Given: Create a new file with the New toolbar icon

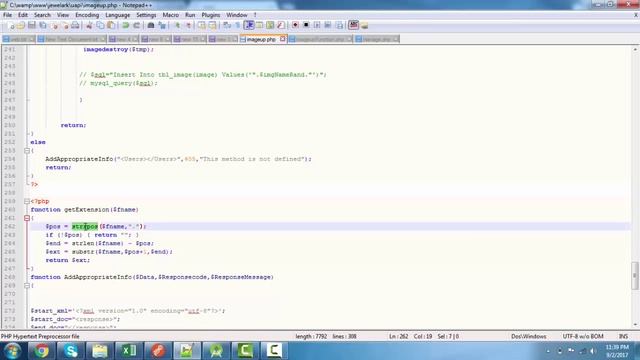Looking at the screenshot, I should [11, 25].
